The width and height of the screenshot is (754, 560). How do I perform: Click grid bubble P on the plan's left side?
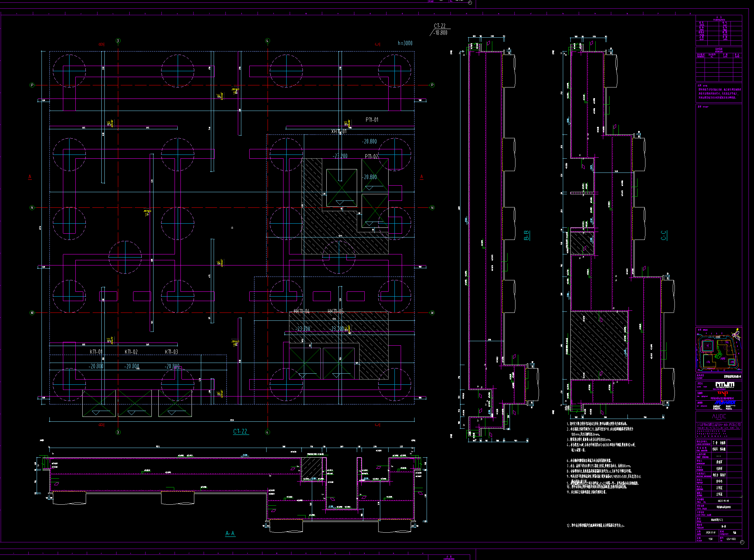pos(32,85)
